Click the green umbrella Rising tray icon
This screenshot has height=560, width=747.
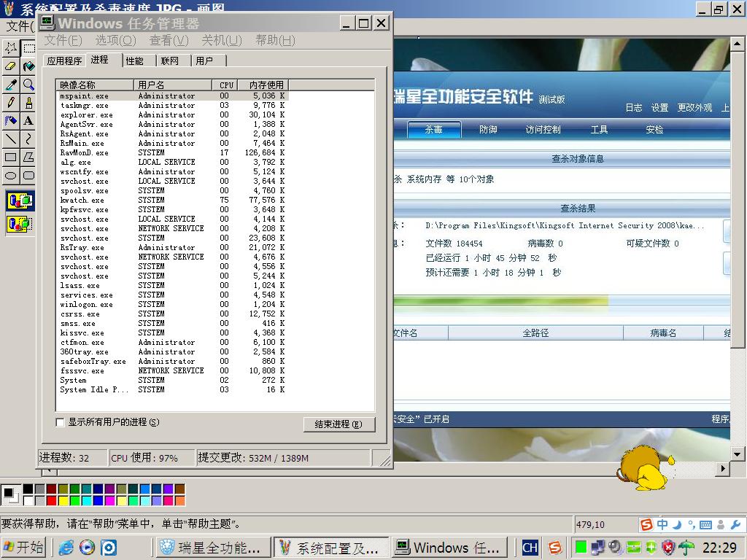686,548
